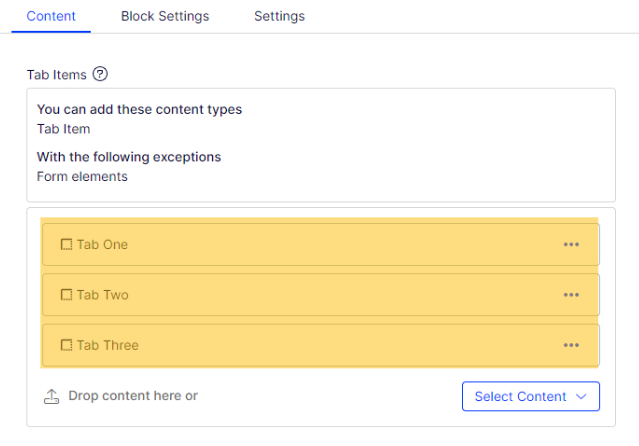This screenshot has width=639, height=446.
Task: Open the three-dot menu for Tab Three
Action: pos(571,345)
